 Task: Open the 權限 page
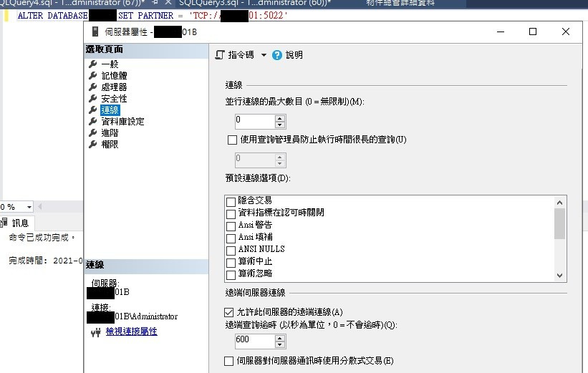110,145
